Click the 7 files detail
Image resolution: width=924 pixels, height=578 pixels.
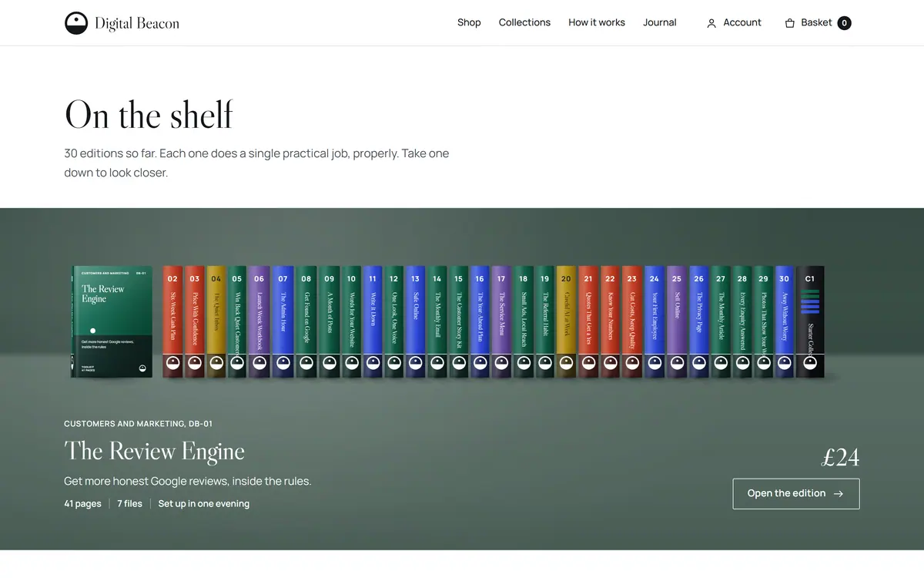point(129,504)
